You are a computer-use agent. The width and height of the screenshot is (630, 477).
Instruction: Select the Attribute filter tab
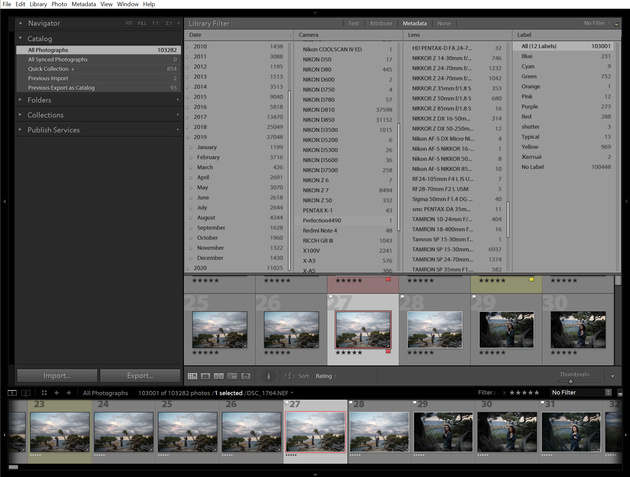pyautogui.click(x=380, y=23)
